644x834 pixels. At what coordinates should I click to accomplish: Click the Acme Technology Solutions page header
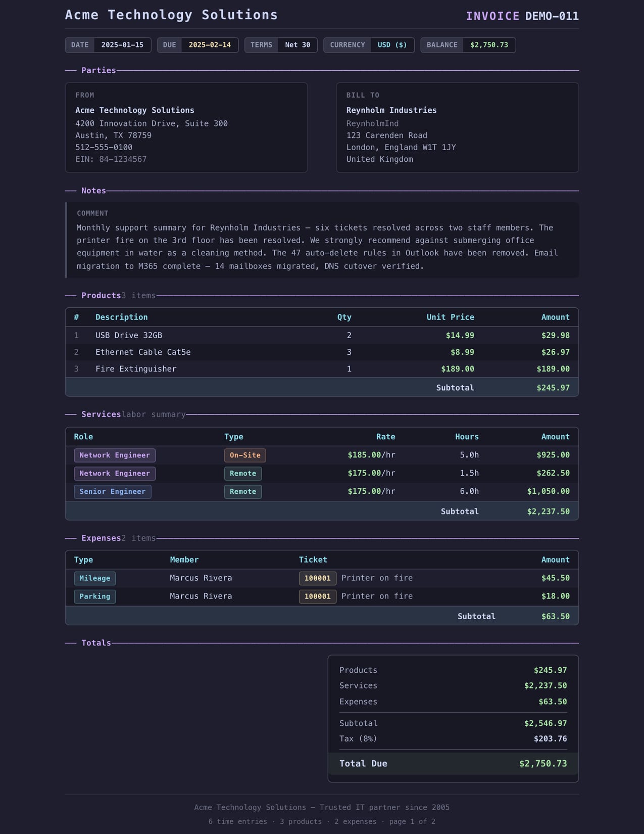tap(171, 15)
